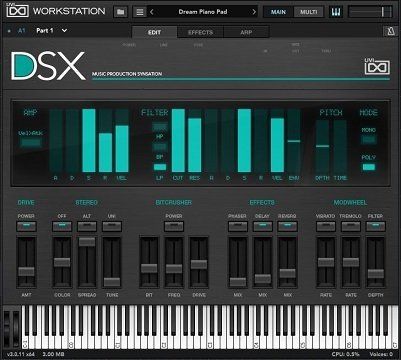Screen dimensions: 401x360
Task: Go to next preset with right arrow
Action: (x=254, y=12)
